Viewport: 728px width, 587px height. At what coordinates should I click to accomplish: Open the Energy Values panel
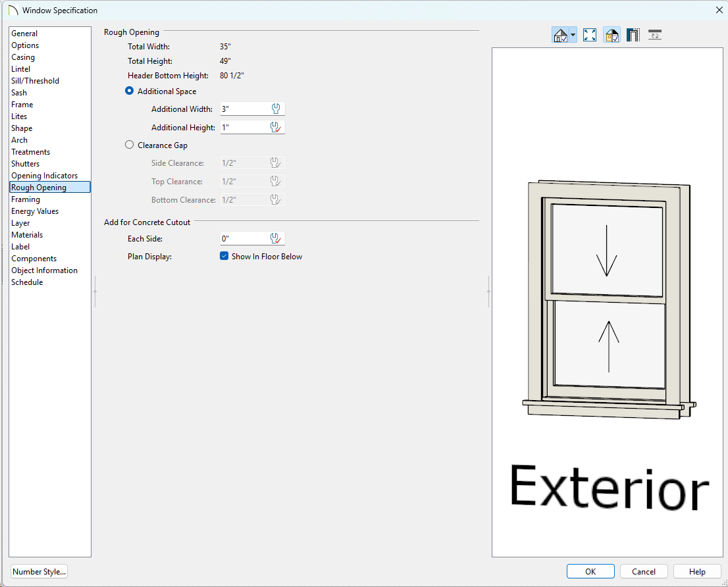[35, 211]
